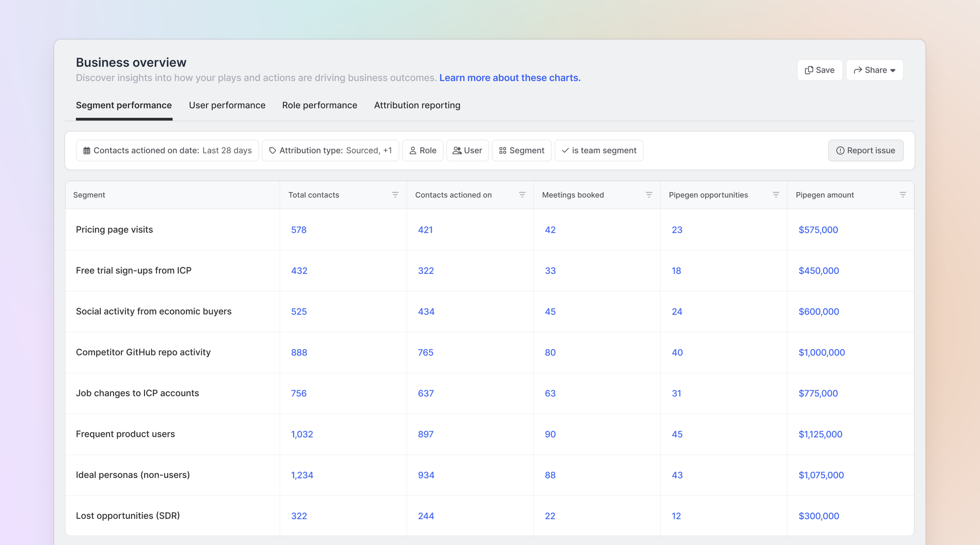Screen dimensions: 980x545
Task: Open the Segment filter dropdown
Action: (x=521, y=151)
